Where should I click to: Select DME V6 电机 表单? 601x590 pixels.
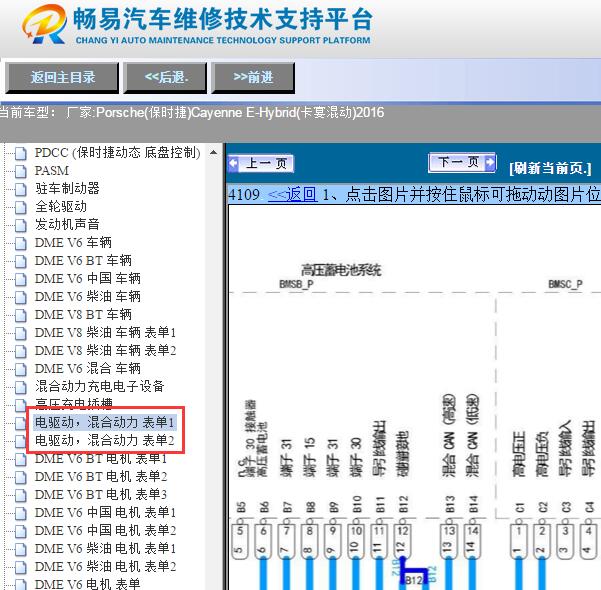point(87,584)
